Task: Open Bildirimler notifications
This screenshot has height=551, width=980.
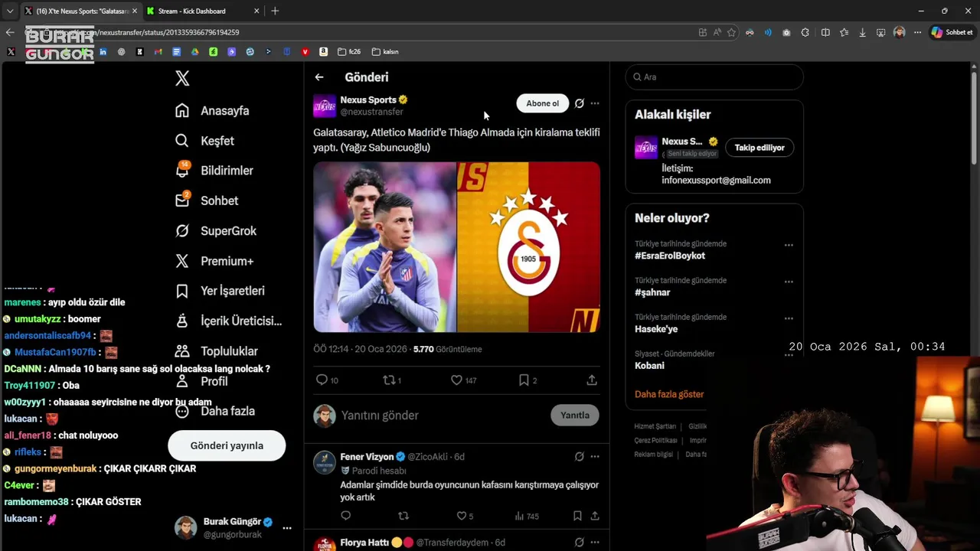Action: click(x=214, y=171)
